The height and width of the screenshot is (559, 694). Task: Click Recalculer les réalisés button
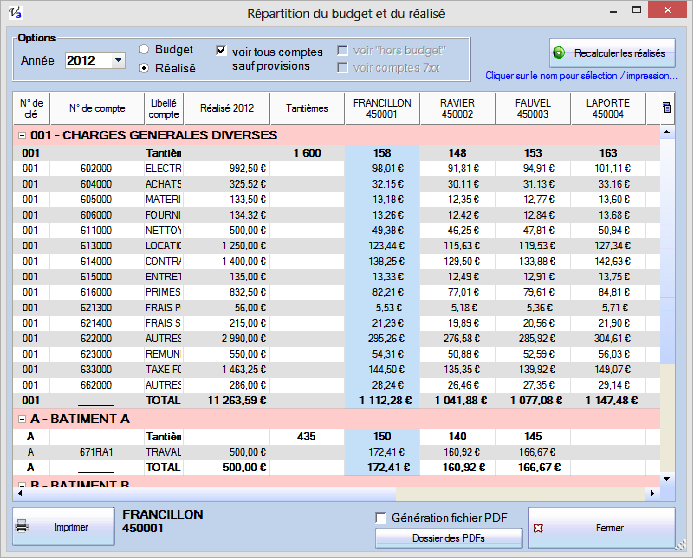(x=612, y=53)
